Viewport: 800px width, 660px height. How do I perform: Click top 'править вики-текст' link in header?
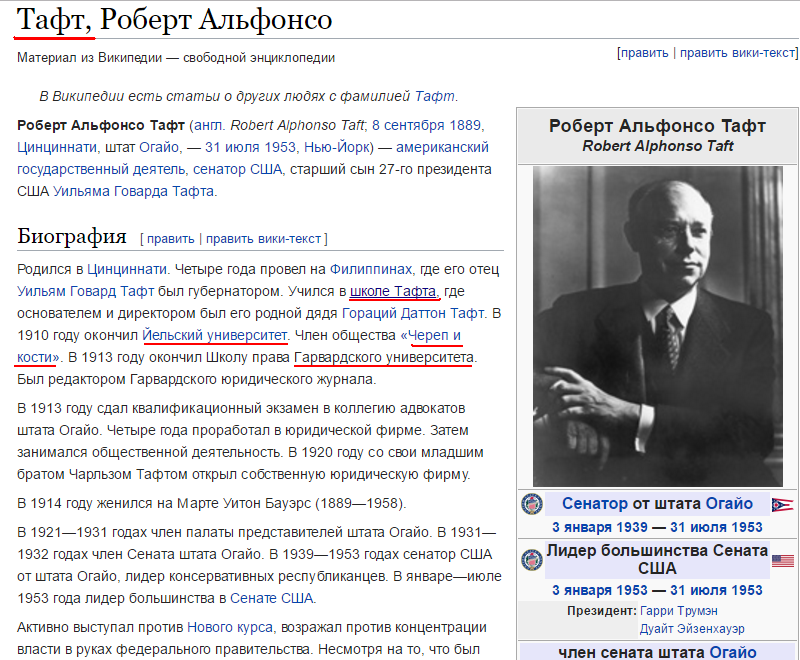pyautogui.click(x=737, y=53)
